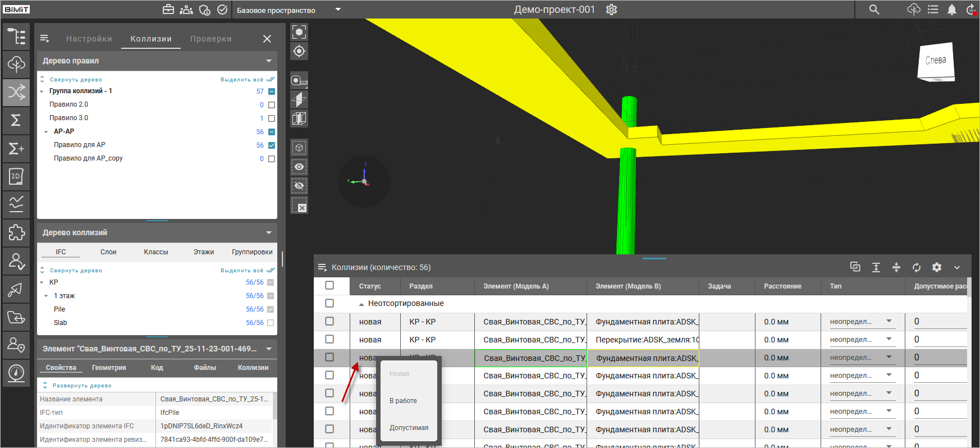980x448 pixels.
Task: Choose В работе from the status menu
Action: coord(403,401)
